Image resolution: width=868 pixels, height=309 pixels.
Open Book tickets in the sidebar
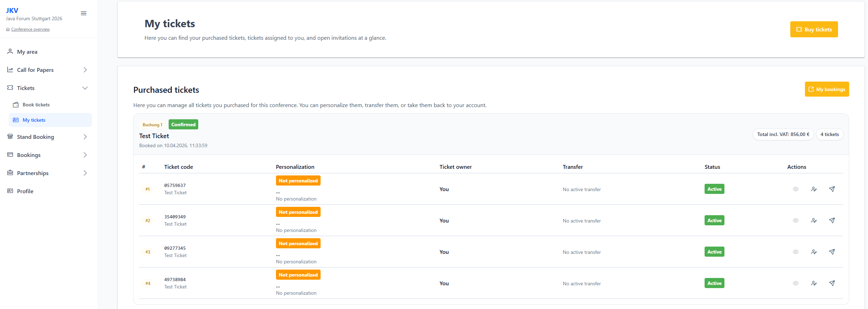pyautogui.click(x=36, y=105)
